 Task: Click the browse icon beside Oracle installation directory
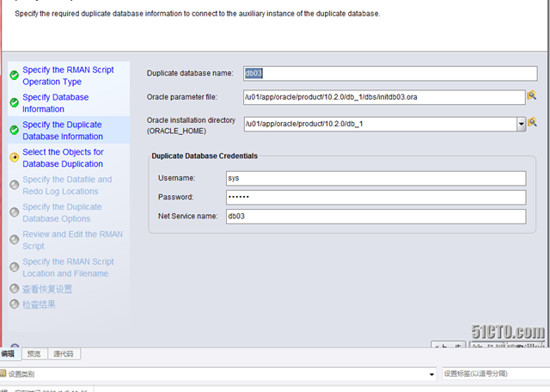point(532,123)
